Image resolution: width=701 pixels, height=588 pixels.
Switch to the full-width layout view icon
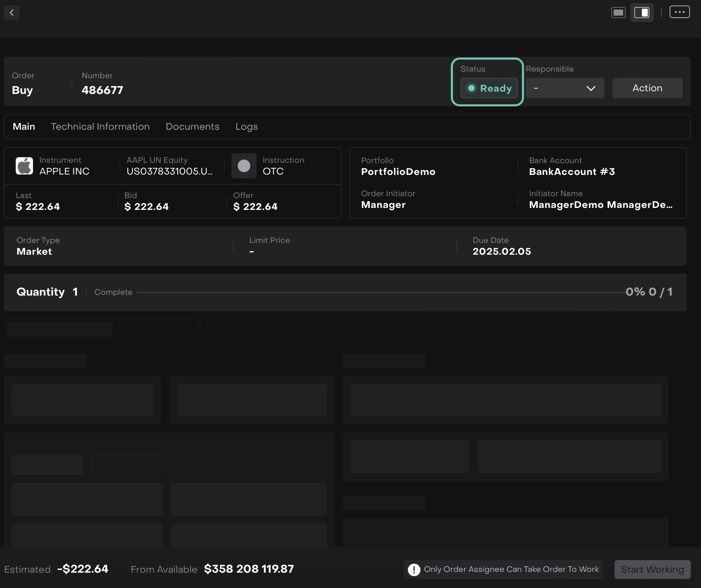coord(618,13)
